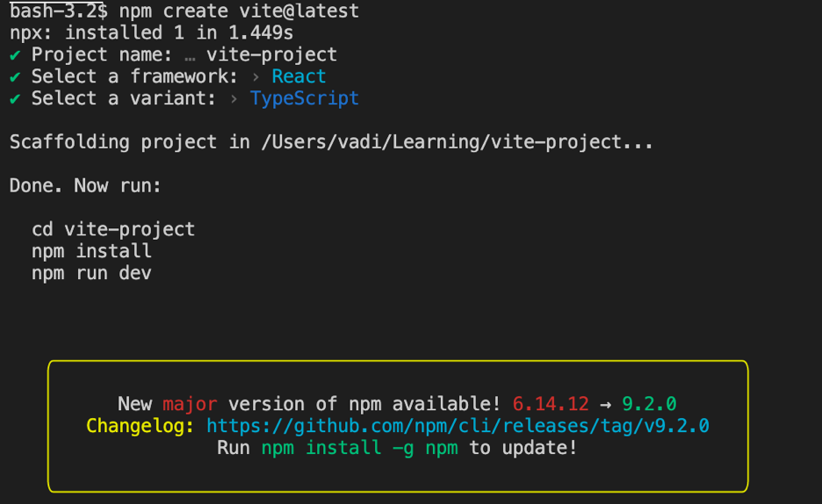Click the green "9.2.0" new version number
The height and width of the screenshot is (504, 822).
pos(649,404)
